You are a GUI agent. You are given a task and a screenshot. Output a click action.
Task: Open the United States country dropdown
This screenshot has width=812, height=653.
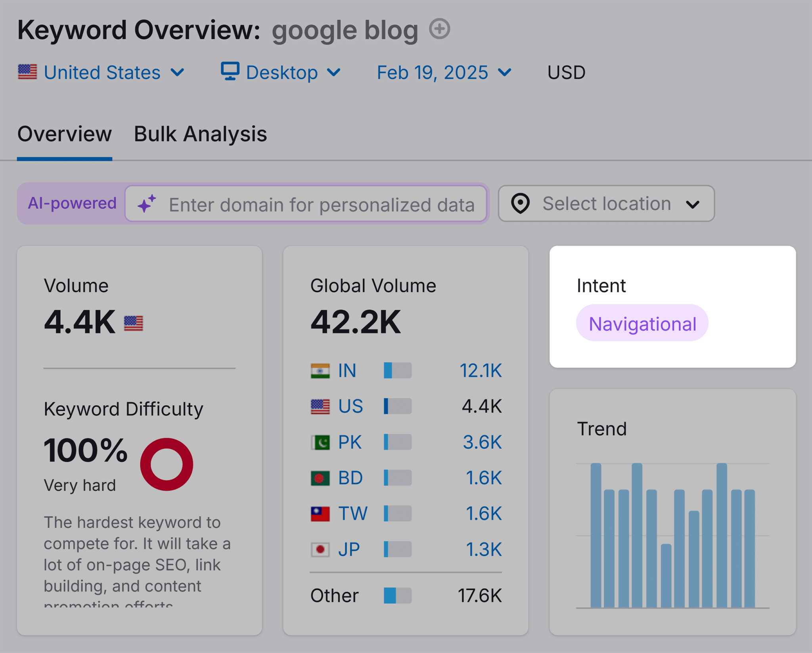point(101,73)
